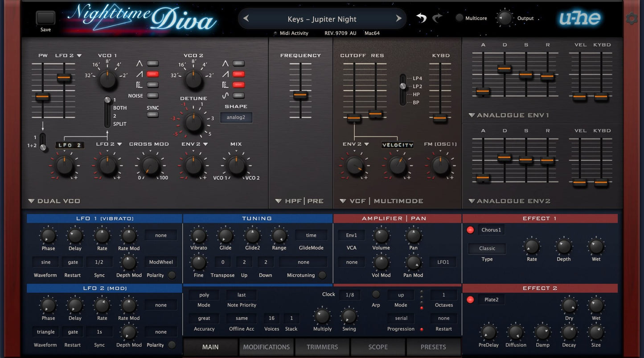Click the Output knob

point(505,18)
